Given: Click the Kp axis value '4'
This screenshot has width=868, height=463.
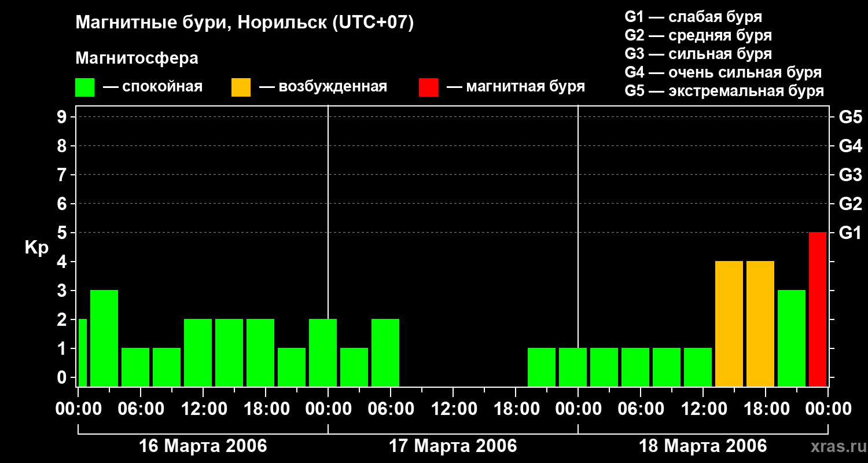Looking at the screenshot, I should point(63,262).
